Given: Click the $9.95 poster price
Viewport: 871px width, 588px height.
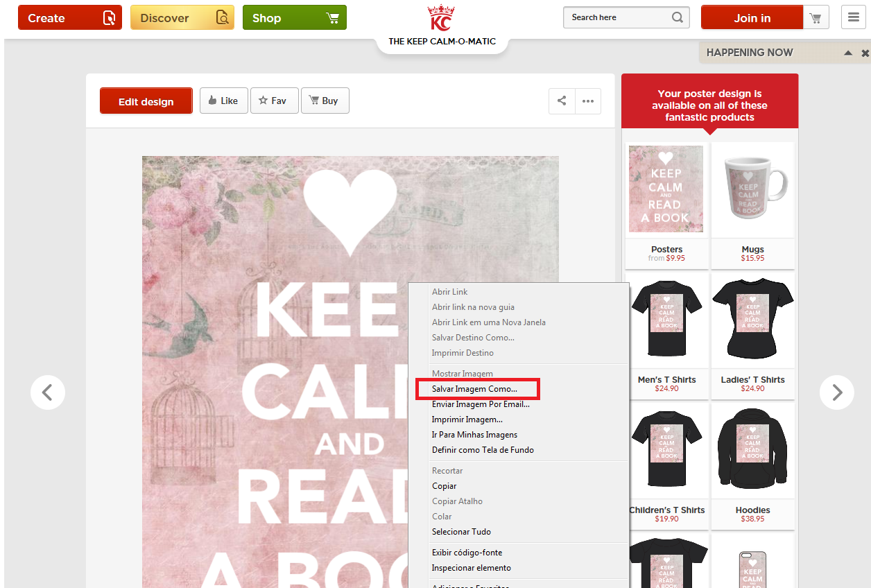Looking at the screenshot, I should point(675,258).
